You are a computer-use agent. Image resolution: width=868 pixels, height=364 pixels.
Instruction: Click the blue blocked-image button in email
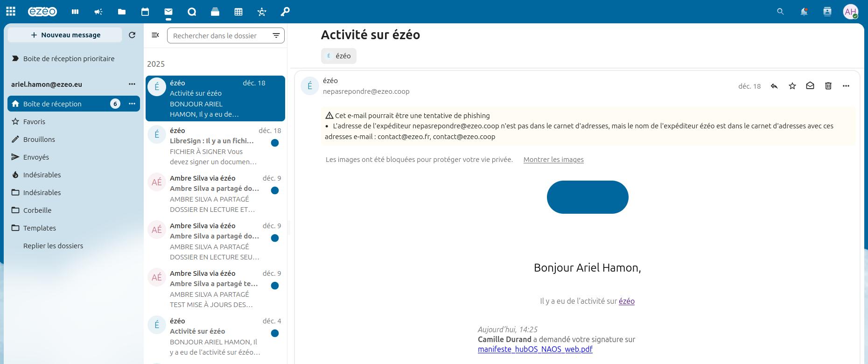(588, 197)
